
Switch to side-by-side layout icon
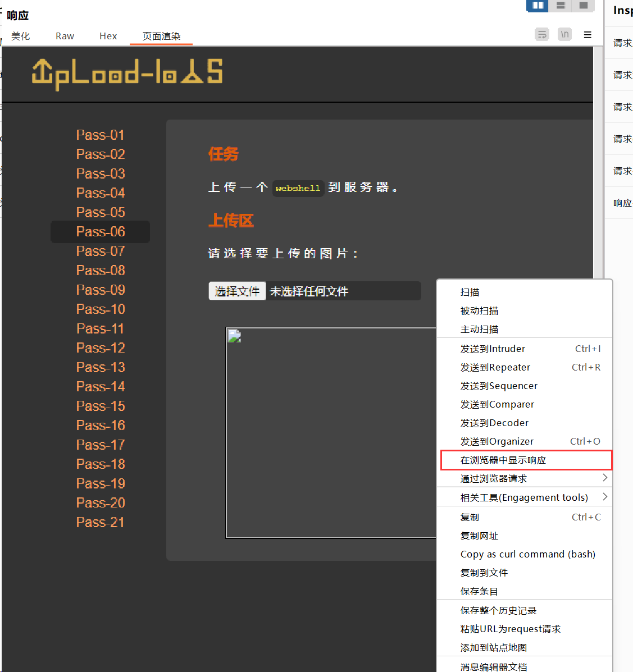(x=538, y=6)
